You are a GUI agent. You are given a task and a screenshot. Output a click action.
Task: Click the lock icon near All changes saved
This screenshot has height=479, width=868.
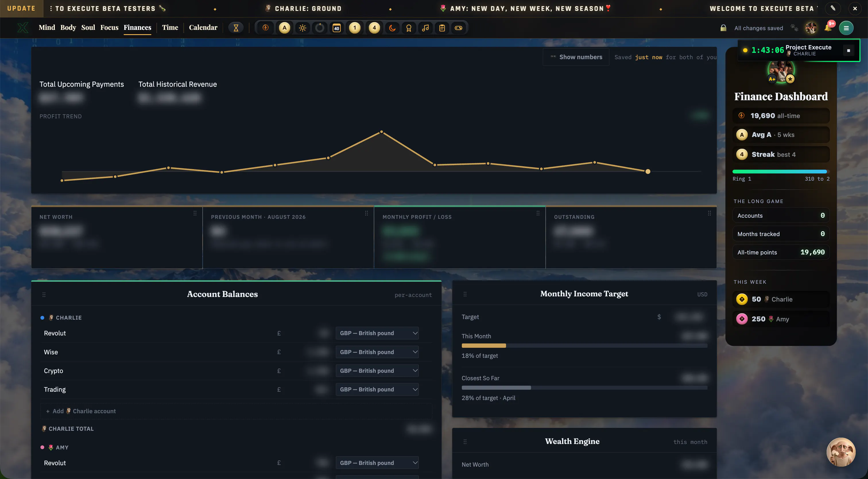point(723,28)
